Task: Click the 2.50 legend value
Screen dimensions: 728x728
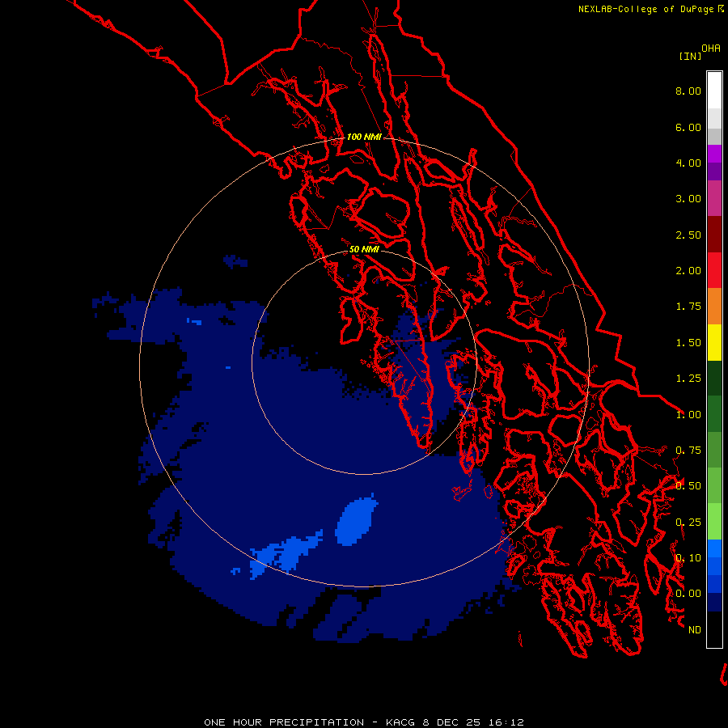Action: click(x=688, y=235)
